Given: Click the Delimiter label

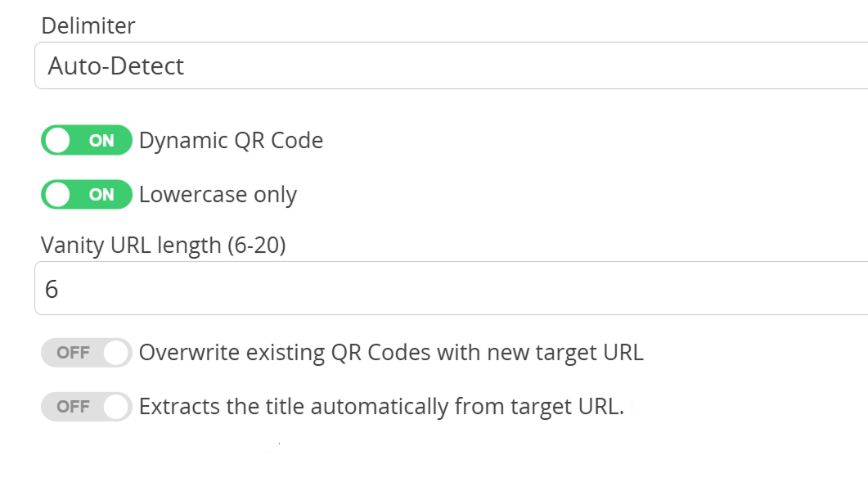Looking at the screenshot, I should pyautogui.click(x=88, y=25).
